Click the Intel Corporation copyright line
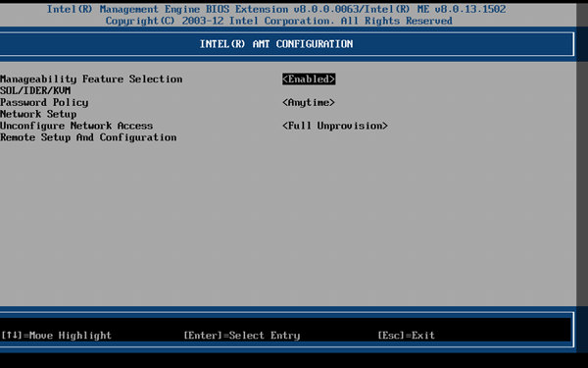 coord(278,21)
